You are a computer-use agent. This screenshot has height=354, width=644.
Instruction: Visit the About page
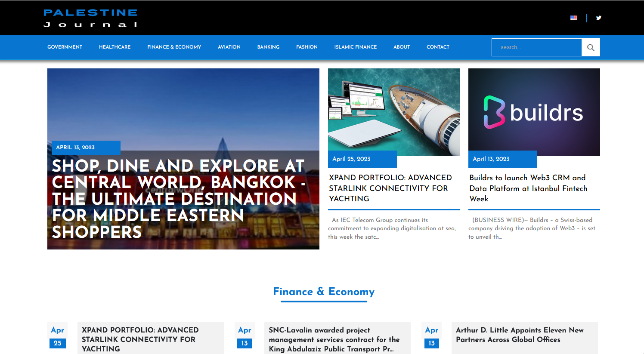[x=401, y=47]
